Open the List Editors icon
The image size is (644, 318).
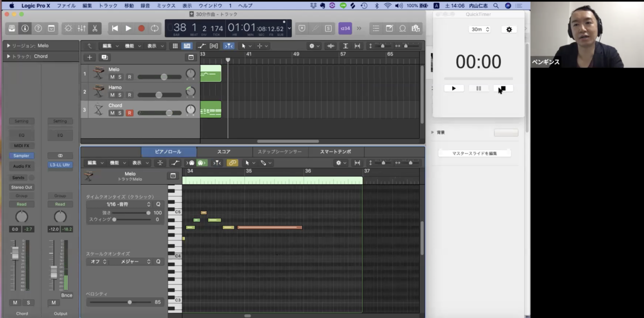tap(376, 28)
